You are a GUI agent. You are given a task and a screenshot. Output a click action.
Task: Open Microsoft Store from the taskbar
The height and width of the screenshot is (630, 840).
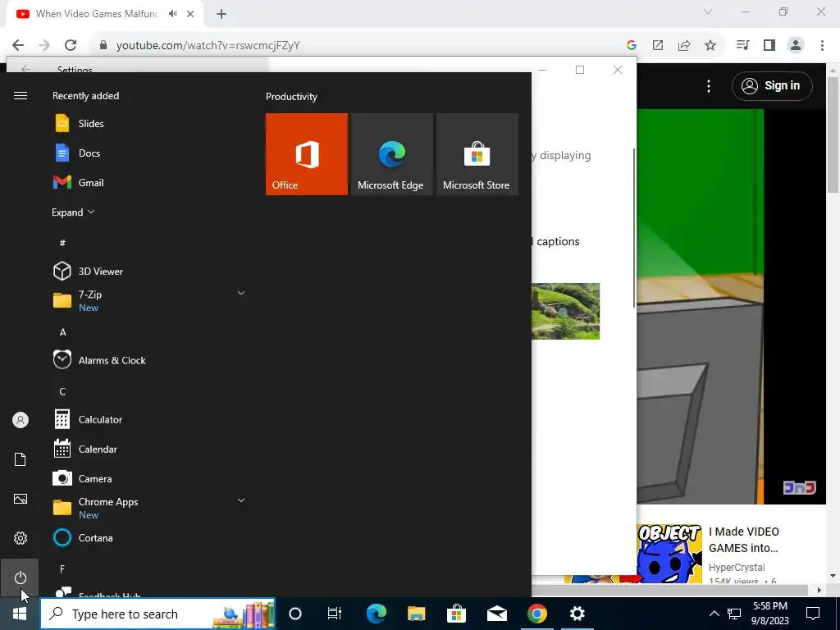coord(456,614)
